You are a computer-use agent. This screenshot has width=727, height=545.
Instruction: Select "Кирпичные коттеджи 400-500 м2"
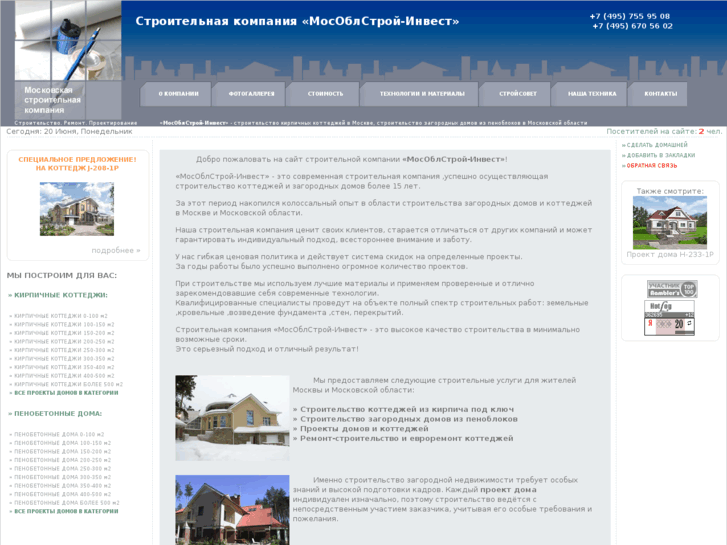64,376
